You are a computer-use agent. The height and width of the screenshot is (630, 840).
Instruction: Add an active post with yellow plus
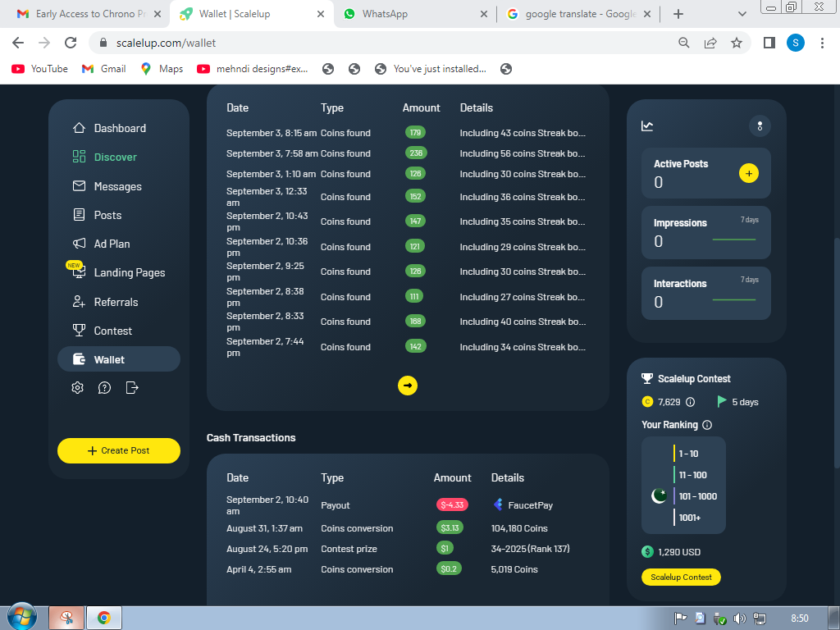coord(749,173)
